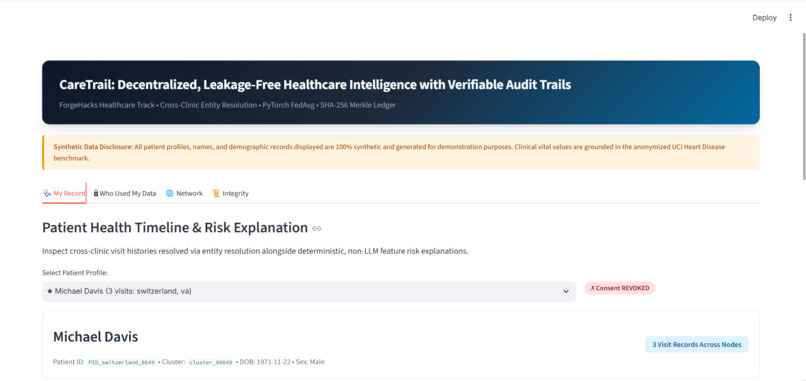Open the Integrity tab
This screenshot has height=381, width=806.
[x=230, y=193]
